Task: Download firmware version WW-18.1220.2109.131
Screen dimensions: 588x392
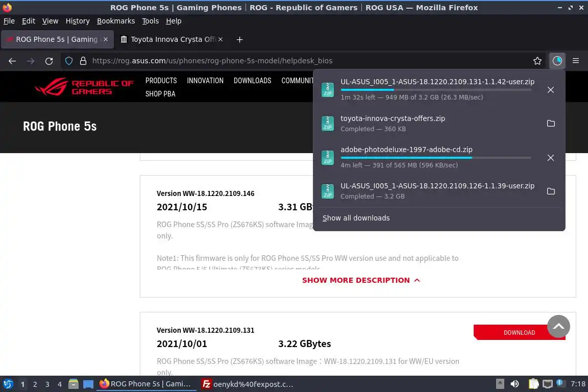Action: (520, 332)
